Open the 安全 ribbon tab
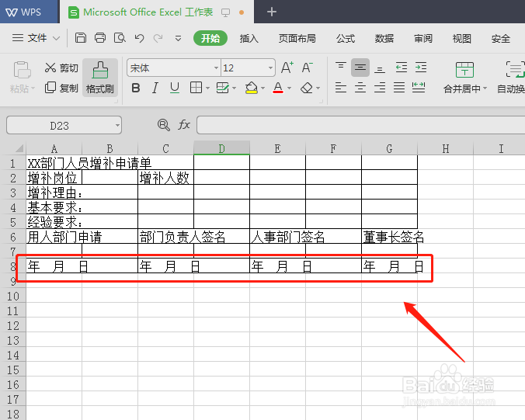 [501, 39]
